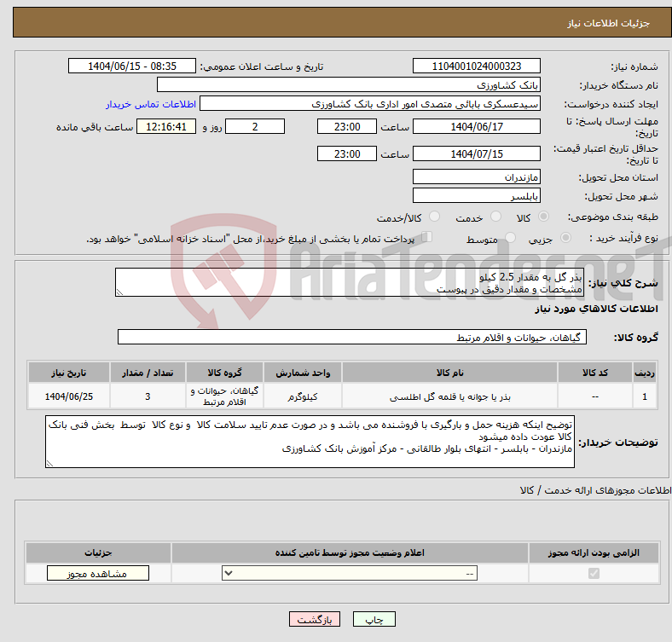Select the متوسط purchase type radio
Screen dimensions: 672x642
pos(510,237)
